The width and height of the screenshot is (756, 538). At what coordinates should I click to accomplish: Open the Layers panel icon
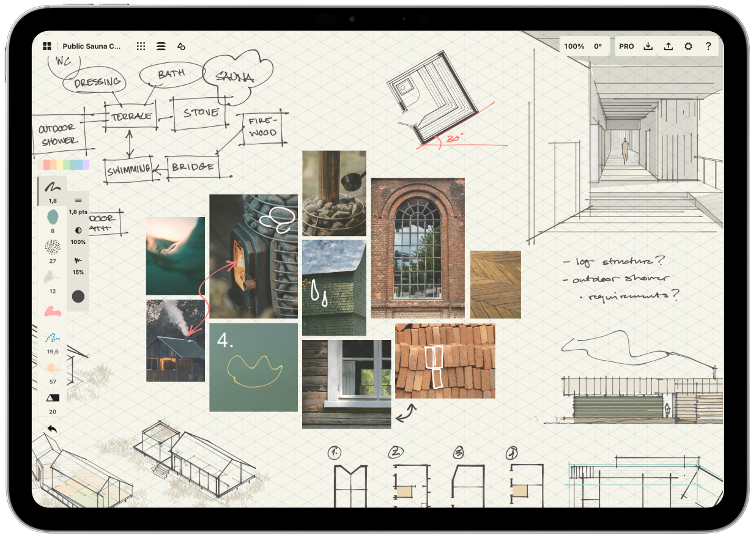pyautogui.click(x=161, y=46)
